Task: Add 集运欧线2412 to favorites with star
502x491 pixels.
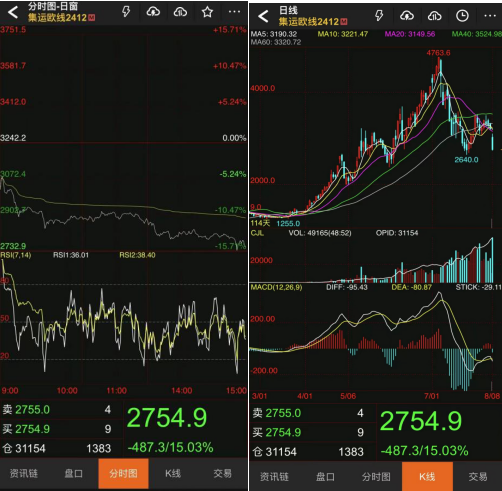Action: (x=207, y=12)
